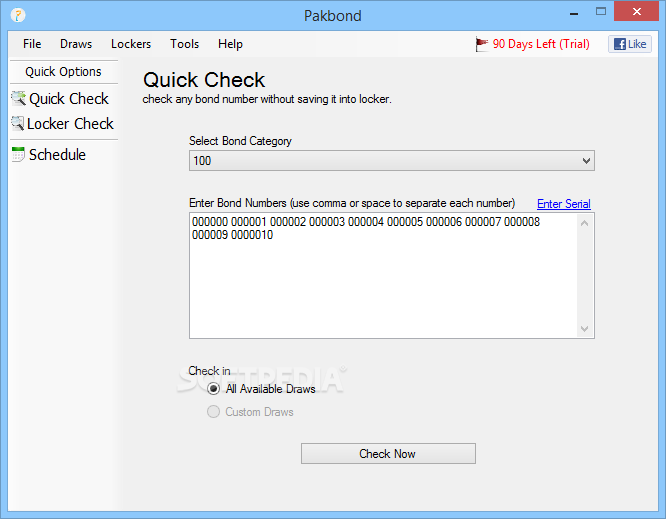Open the File menu

click(x=32, y=44)
